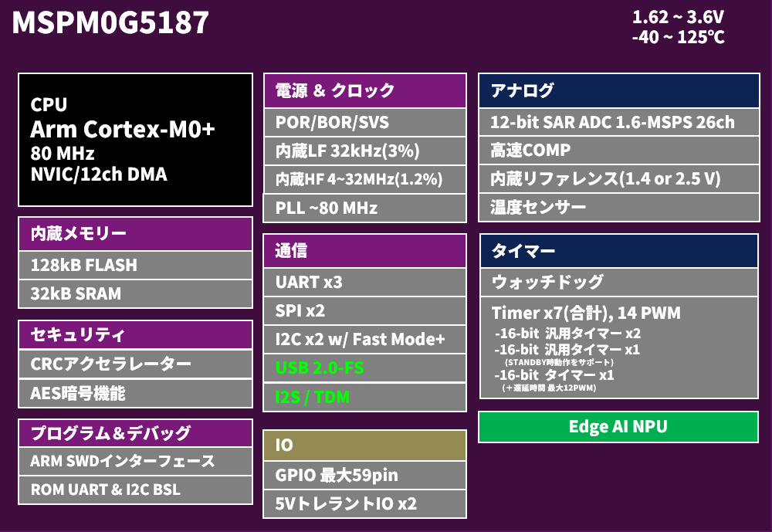Select 内蔵HF 4~32MHz(1.2%) row
The width and height of the screenshot is (772, 532).
point(365,179)
